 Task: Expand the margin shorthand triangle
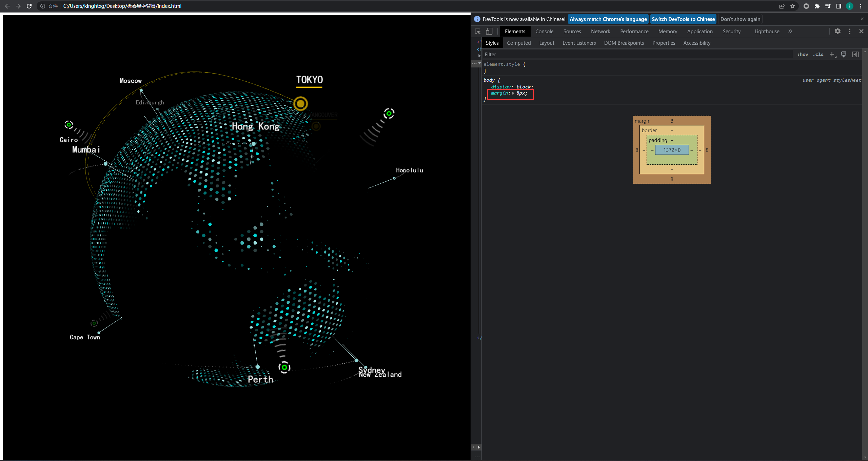coord(513,93)
